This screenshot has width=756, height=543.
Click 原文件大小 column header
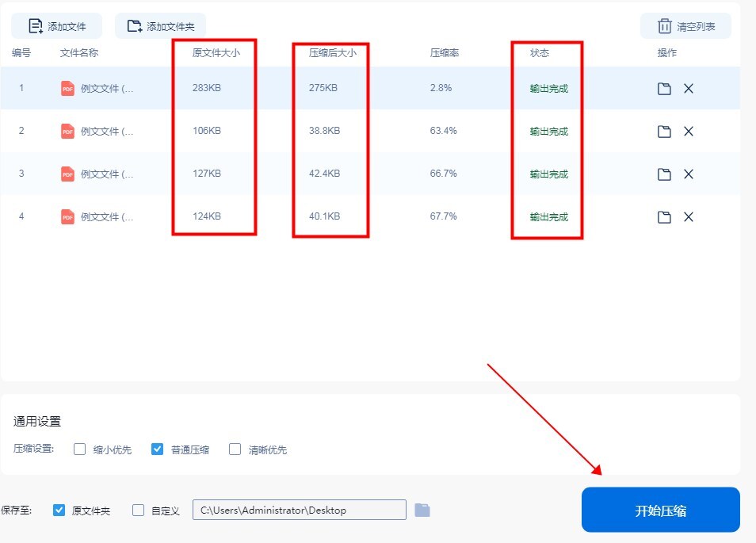pyautogui.click(x=216, y=53)
